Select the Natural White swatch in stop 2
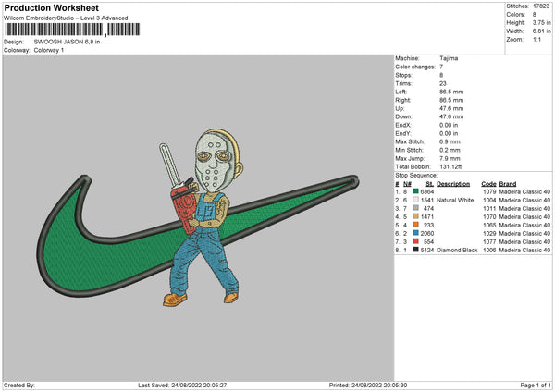The width and height of the screenshot is (555, 392). 415,200
